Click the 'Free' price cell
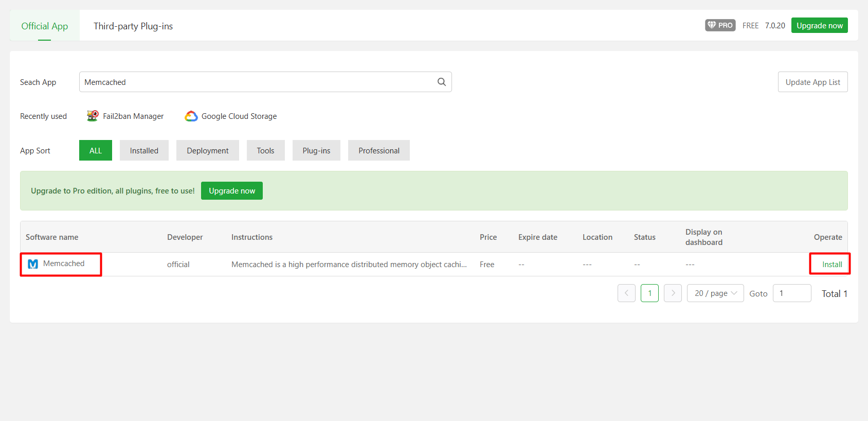The image size is (868, 421). point(487,265)
